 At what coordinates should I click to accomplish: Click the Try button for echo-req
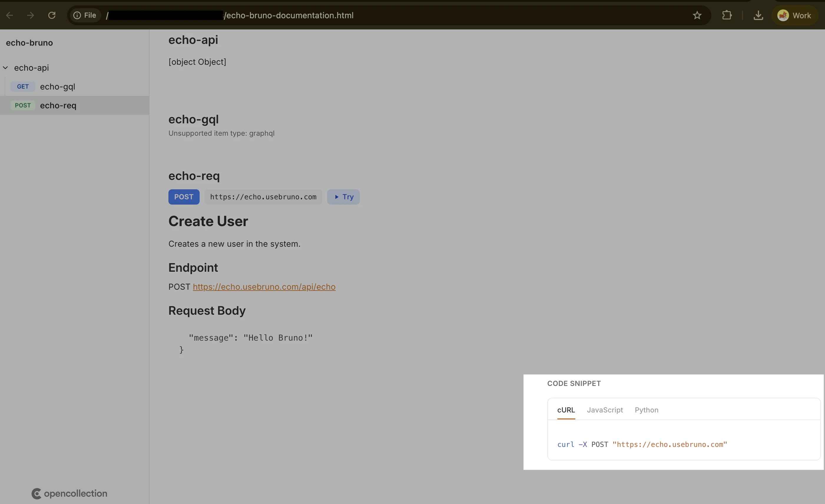pos(343,197)
